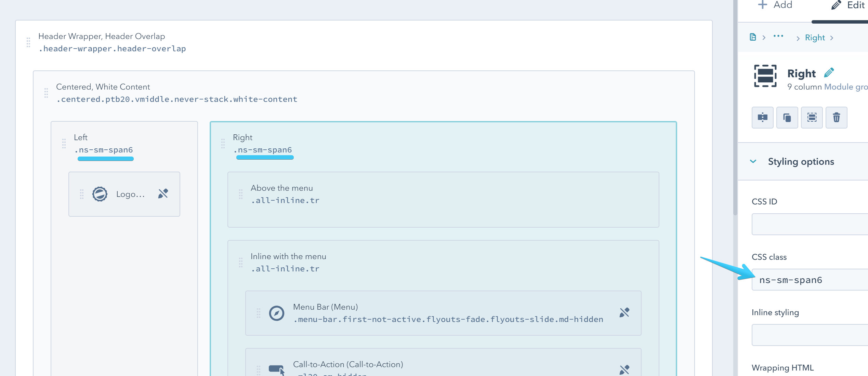Screen dimensions: 868x376
Task: Click the trash delete icon button
Action: tap(836, 118)
